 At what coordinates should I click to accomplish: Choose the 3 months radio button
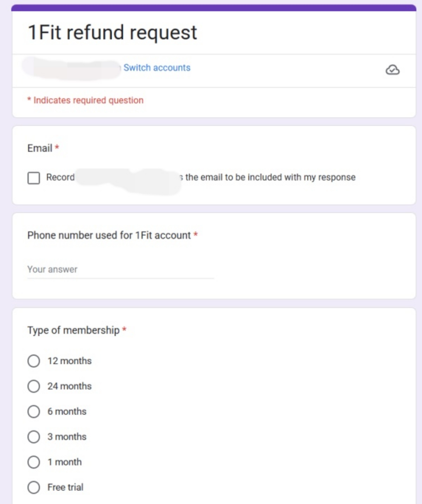[34, 437]
